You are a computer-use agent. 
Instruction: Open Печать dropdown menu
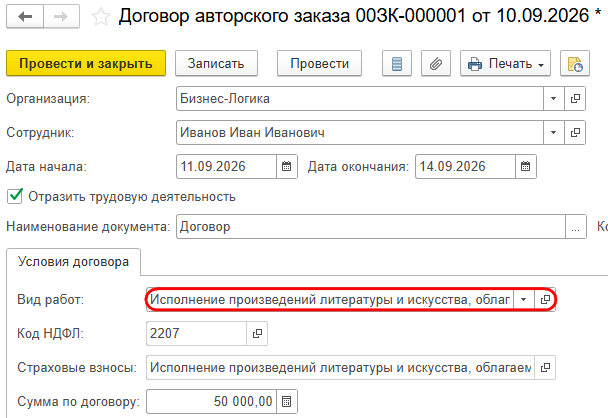pos(505,63)
